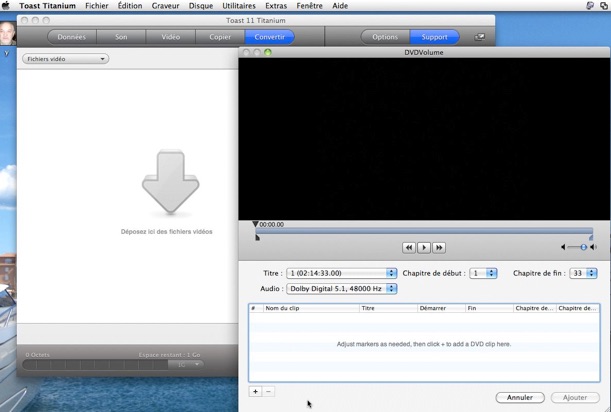Click the Ajouter button
611x412 pixels.
(575, 397)
